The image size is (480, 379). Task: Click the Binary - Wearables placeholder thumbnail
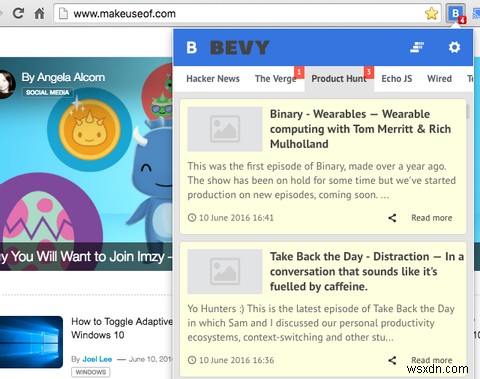(225, 129)
